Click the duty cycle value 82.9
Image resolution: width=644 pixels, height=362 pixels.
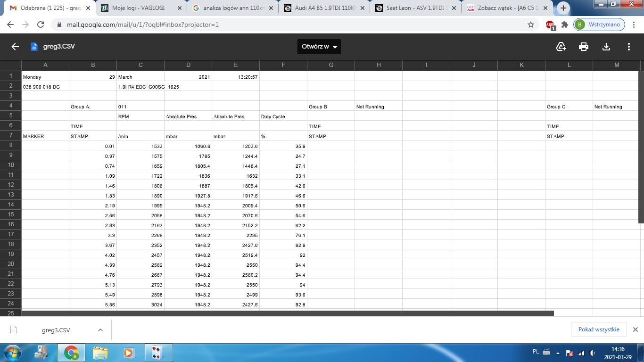point(283,245)
